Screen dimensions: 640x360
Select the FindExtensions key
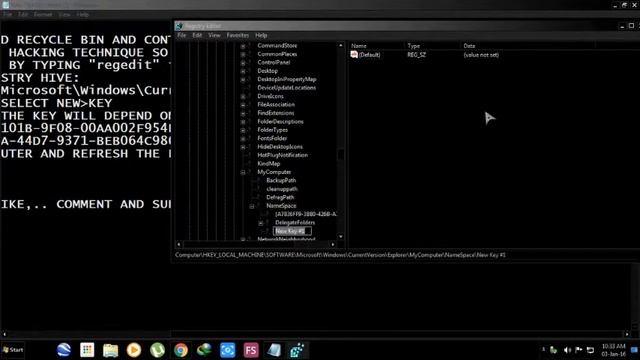(x=276, y=113)
